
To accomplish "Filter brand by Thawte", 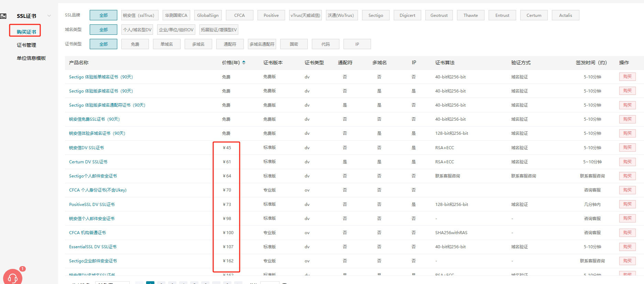I will 471,15.
